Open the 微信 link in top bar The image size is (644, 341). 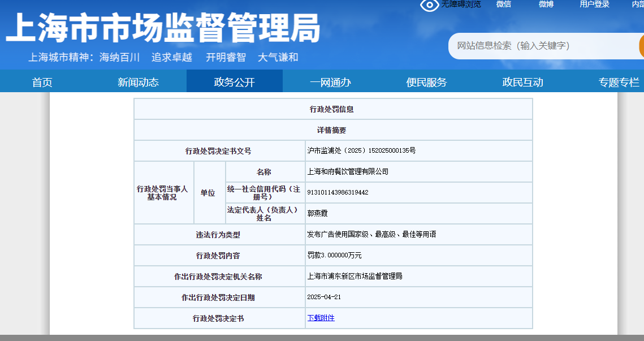[503, 4]
